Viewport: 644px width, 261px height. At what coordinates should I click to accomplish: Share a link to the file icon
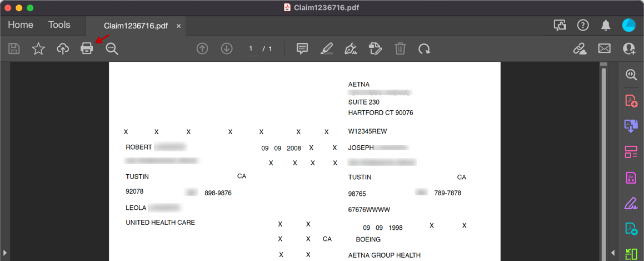[580, 48]
